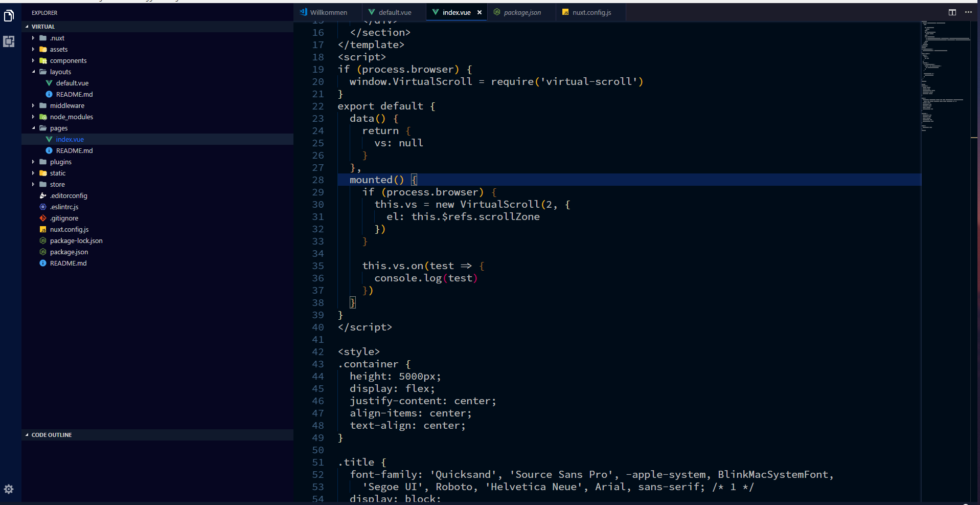This screenshot has height=505, width=980.
Task: Click the info icon of root README.md
Action: (x=43, y=263)
